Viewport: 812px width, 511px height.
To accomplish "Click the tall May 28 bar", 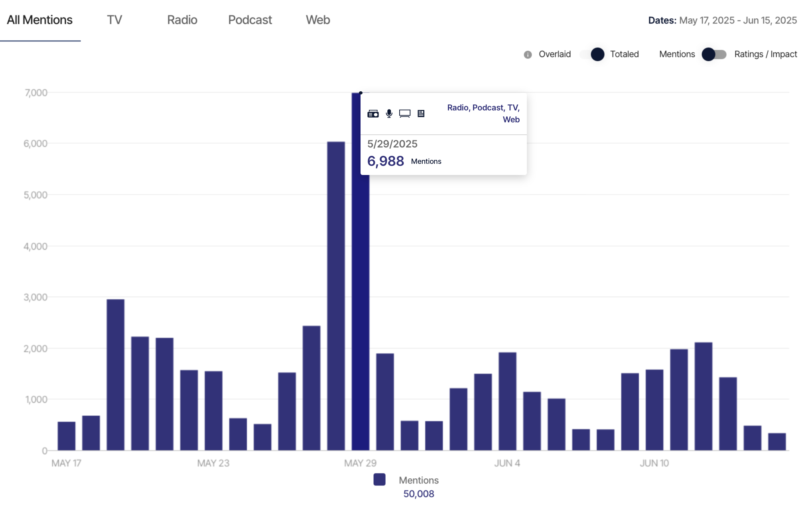I will click(x=336, y=296).
